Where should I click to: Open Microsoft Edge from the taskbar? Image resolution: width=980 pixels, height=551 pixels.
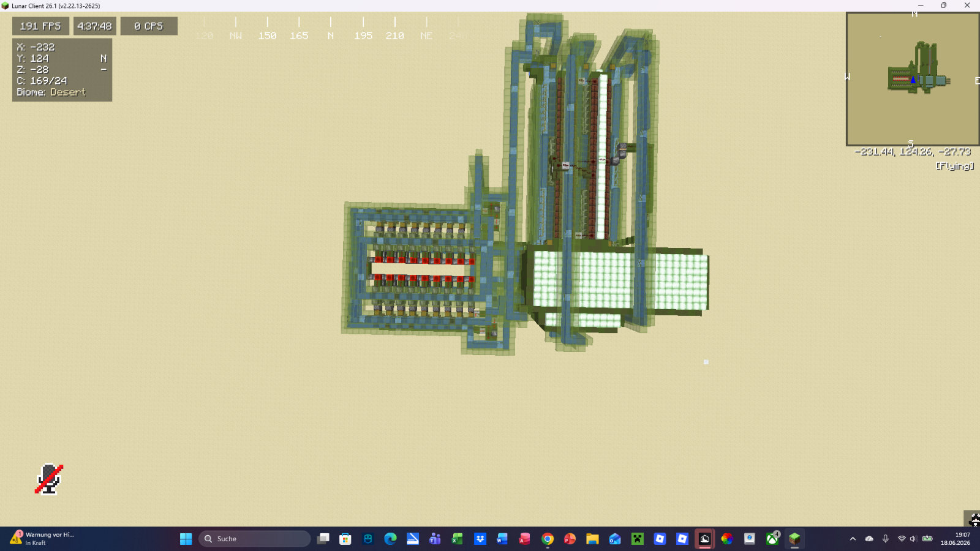(390, 539)
